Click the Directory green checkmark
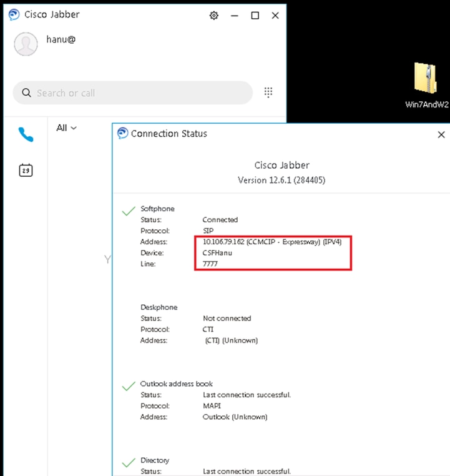This screenshot has width=450, height=476. click(129, 462)
